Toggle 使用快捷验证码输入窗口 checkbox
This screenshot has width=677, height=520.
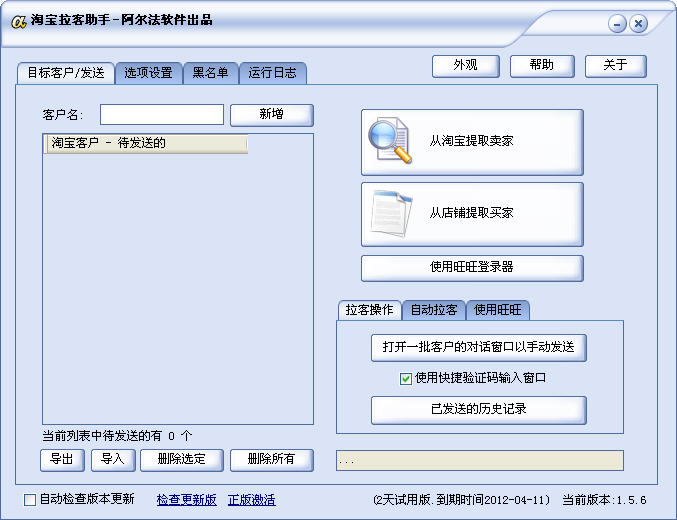pyautogui.click(x=405, y=379)
